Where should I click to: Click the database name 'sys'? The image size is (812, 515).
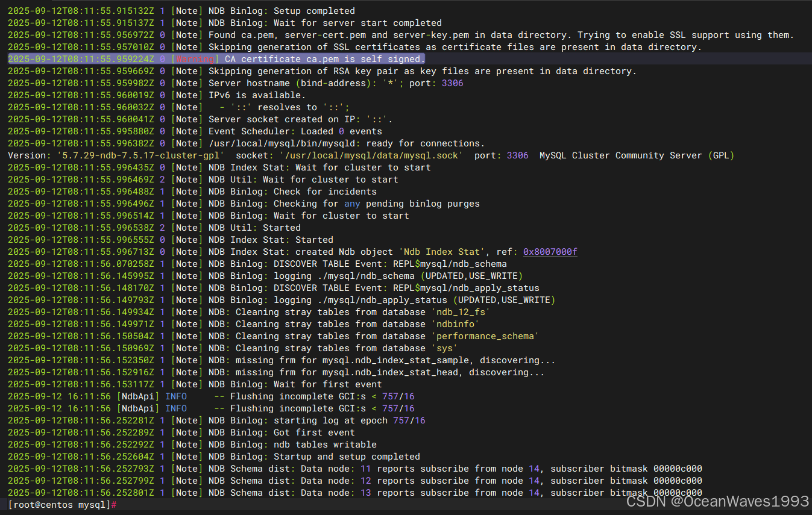[x=444, y=348]
